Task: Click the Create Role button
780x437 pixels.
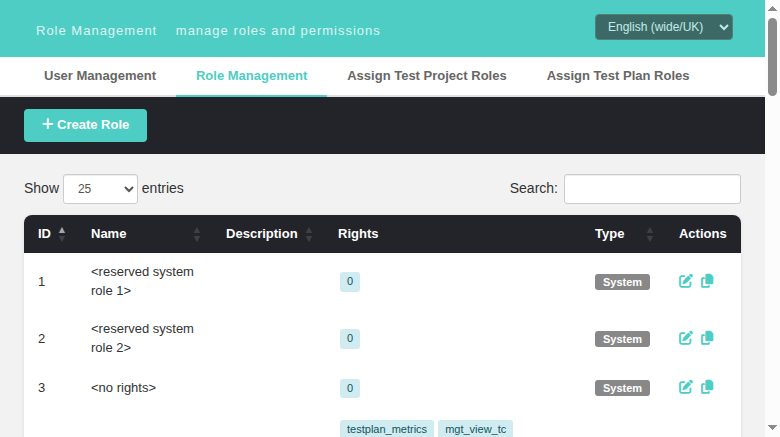Action: [86, 125]
